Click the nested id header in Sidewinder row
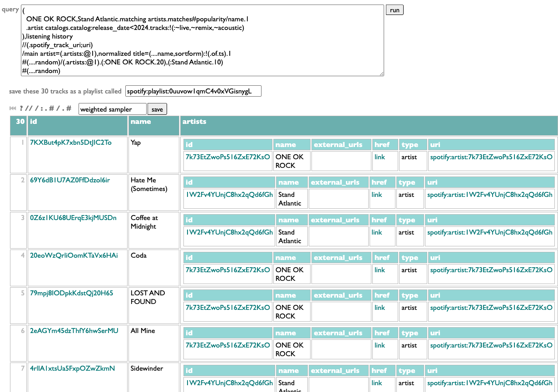This screenshot has width=558, height=392. click(x=229, y=371)
